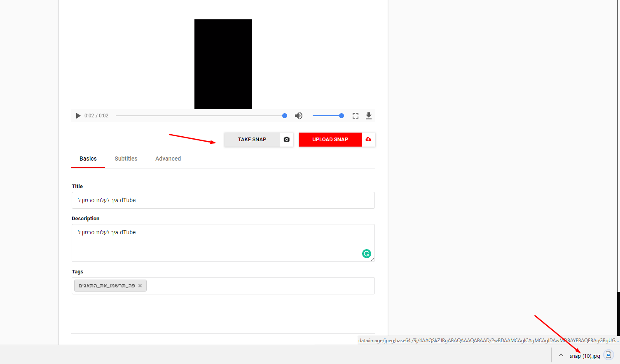Focus the Description text area

pyautogui.click(x=223, y=243)
